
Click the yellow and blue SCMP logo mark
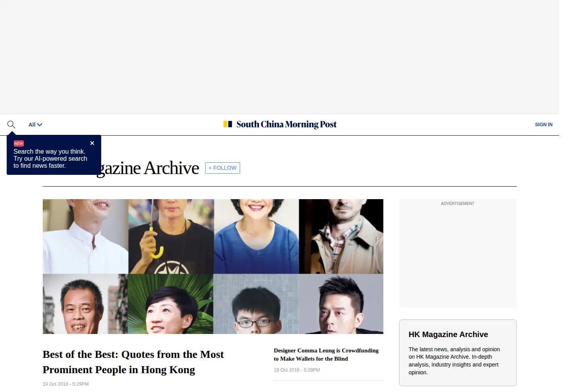coord(228,124)
